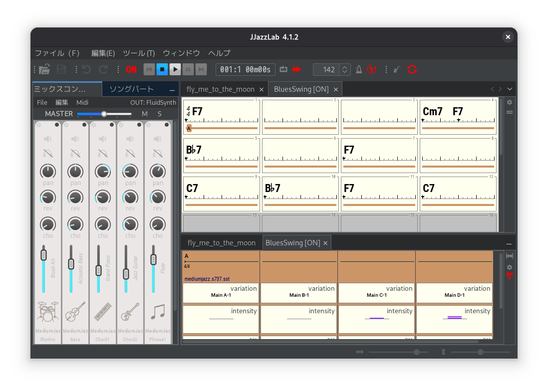The height and width of the screenshot is (392, 548).
Task: Select the Cm7 chord in bar 4
Action: [x=433, y=111]
